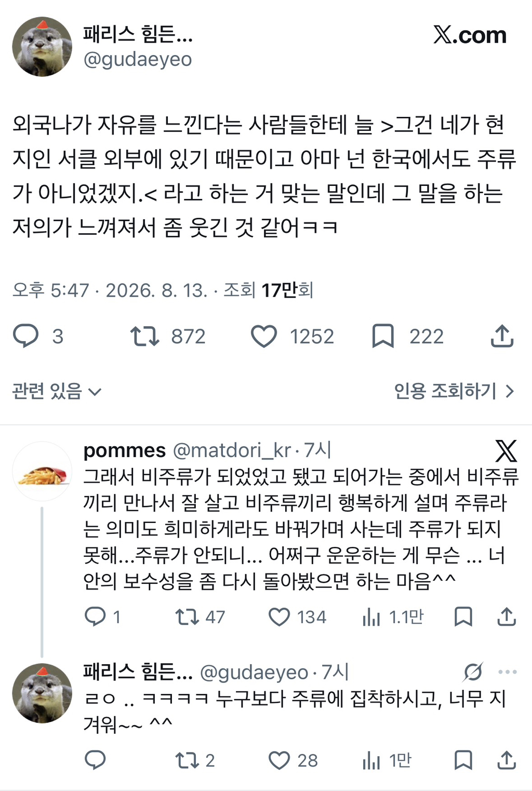Open pommes profile via fries avatar

pos(42,472)
